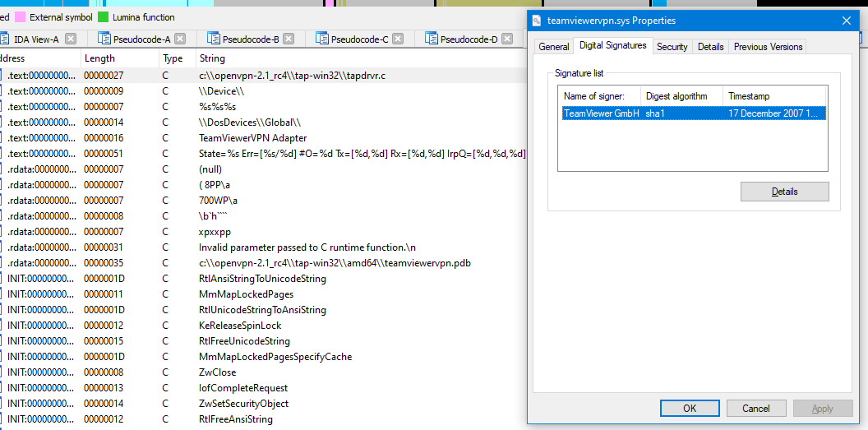Select the %s%s%s string row
The height and width of the screenshot is (430, 868).
(263, 106)
